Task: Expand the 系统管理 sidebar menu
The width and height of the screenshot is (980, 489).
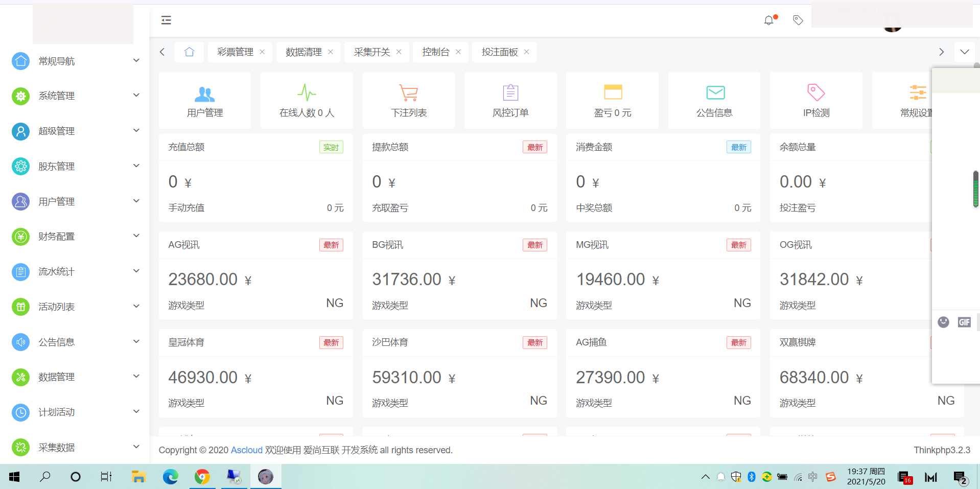Action: point(75,96)
